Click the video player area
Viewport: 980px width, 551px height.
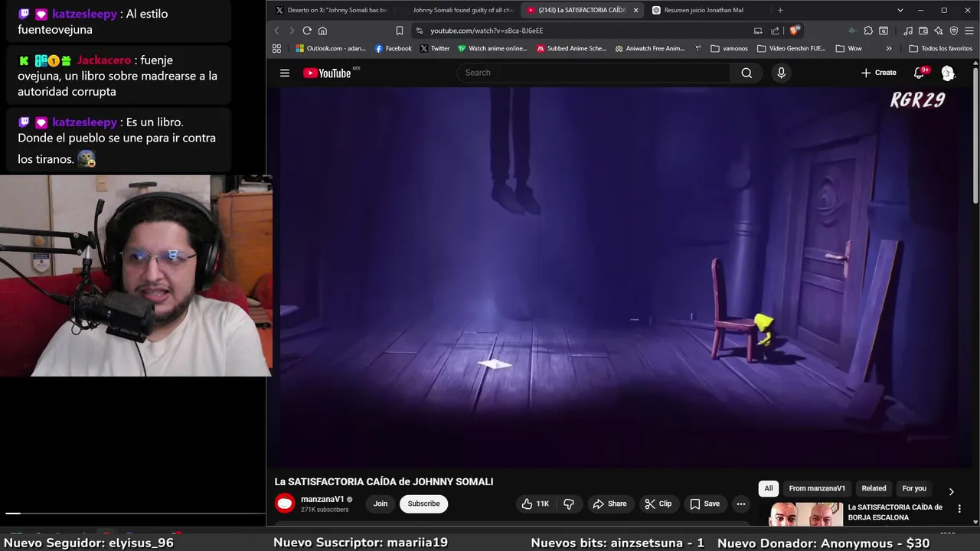click(619, 277)
